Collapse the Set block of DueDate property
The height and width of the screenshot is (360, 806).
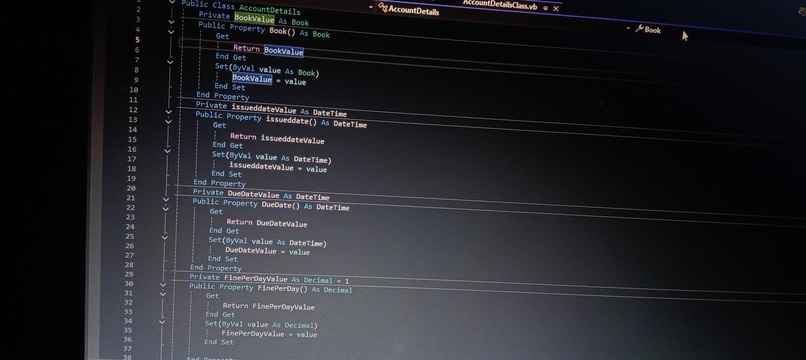coord(164,238)
